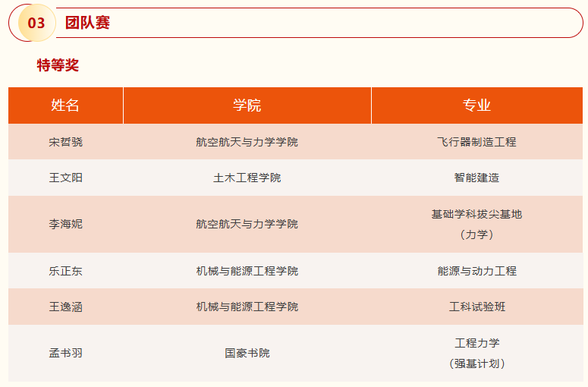The width and height of the screenshot is (588, 387).
Task: Select the name 乐正东
Action: [65, 271]
